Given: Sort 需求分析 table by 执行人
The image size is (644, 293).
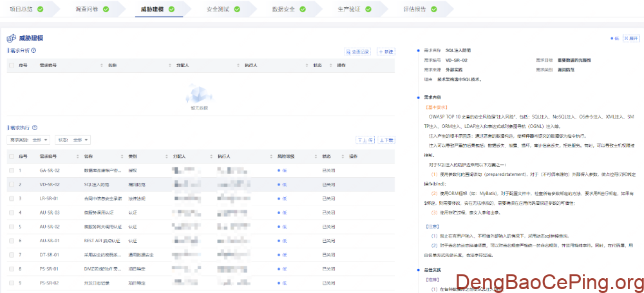Looking at the screenshot, I should [307, 65].
